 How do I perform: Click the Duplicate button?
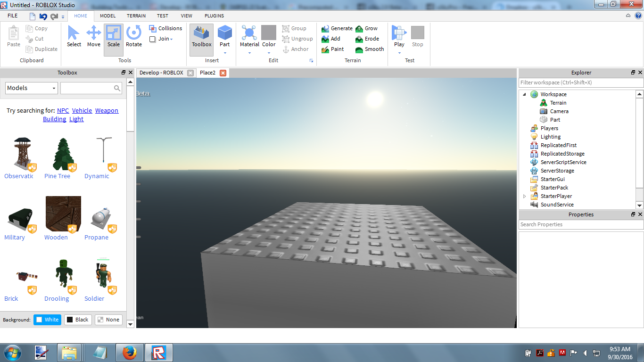tap(41, 49)
